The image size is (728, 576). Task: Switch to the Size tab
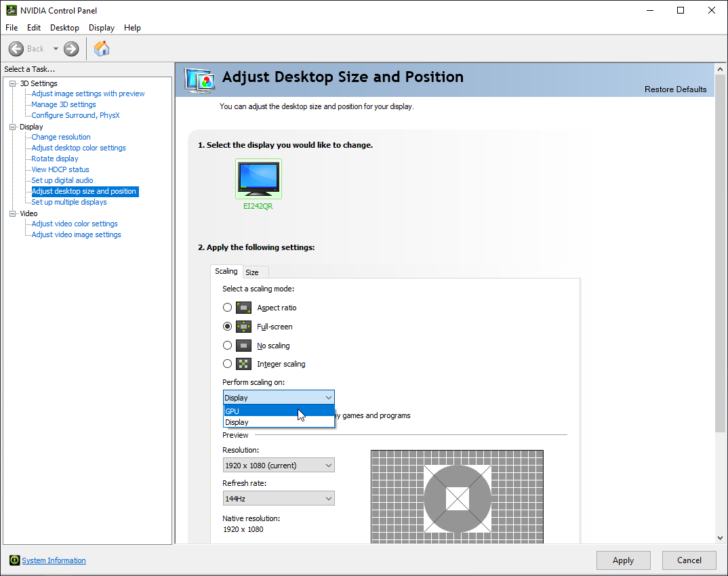256,272
